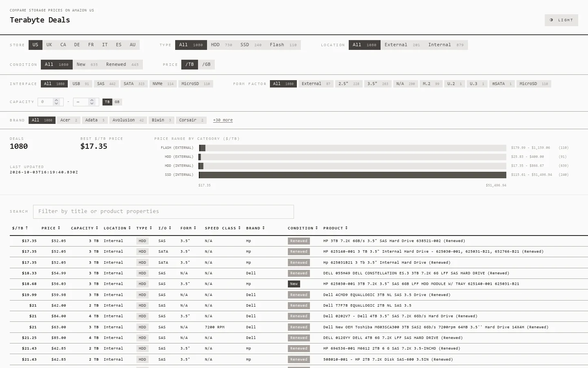Switch capacity units to GB
This screenshot has height=368, width=588.
(117, 102)
